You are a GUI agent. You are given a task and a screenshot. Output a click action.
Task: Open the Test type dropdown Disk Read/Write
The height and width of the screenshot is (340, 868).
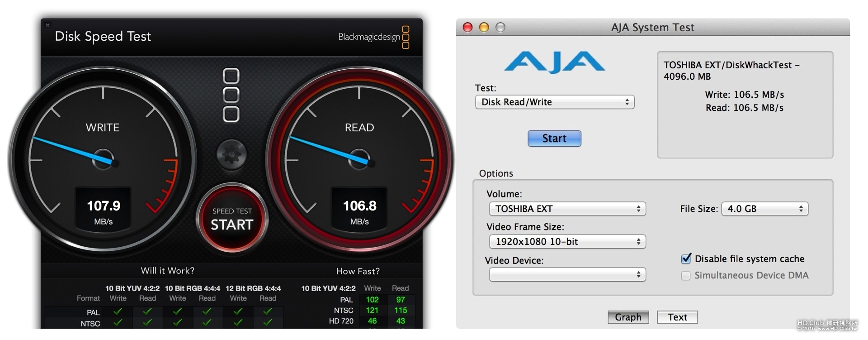[x=555, y=102]
